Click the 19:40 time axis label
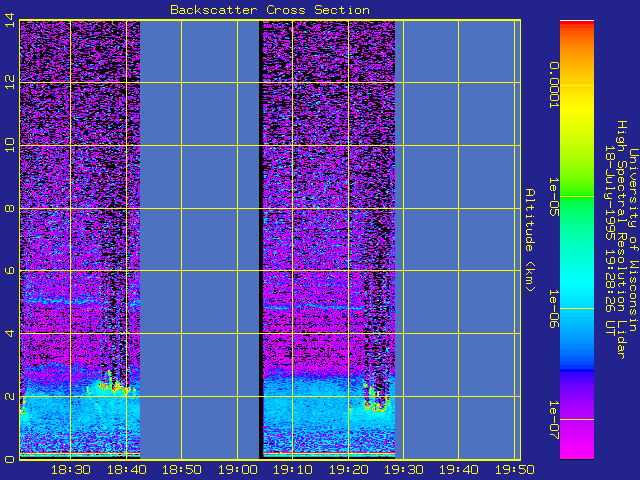Screen dimensions: 640x480 pyautogui.click(x=459, y=470)
